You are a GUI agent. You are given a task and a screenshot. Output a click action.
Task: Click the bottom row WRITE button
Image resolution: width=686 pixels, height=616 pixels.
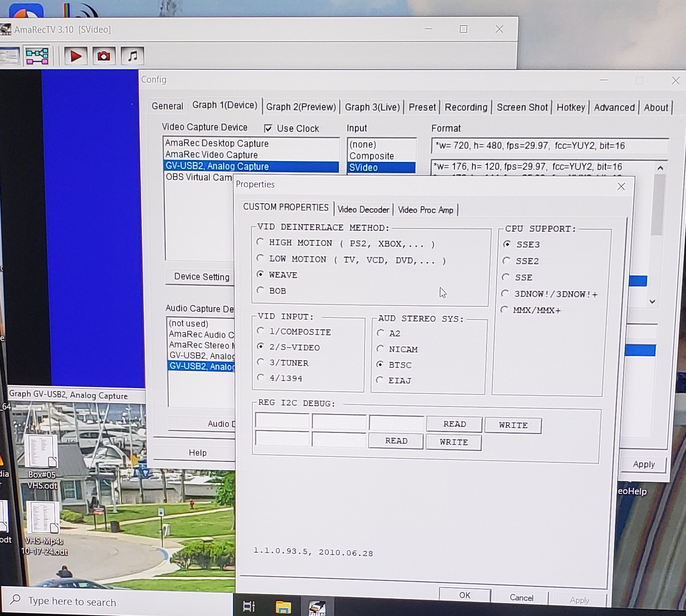tap(454, 442)
